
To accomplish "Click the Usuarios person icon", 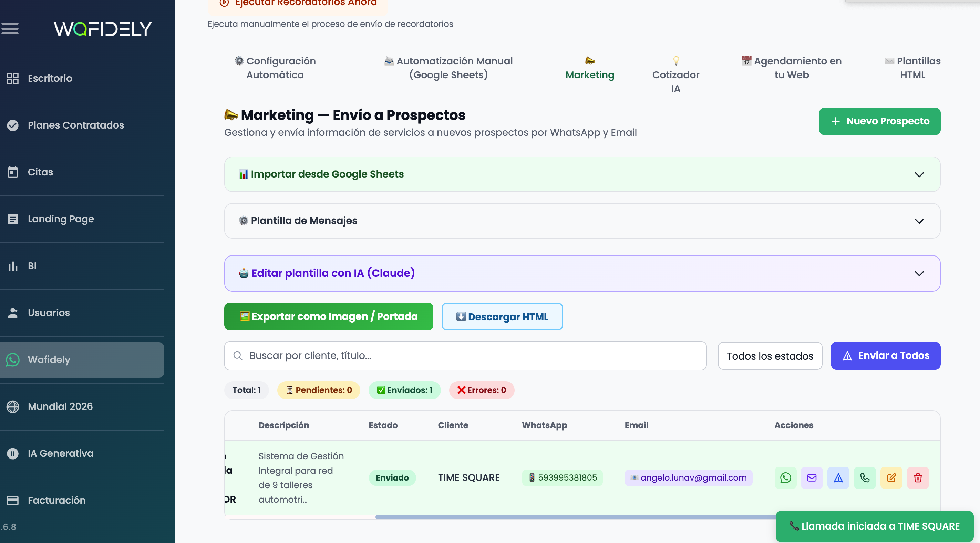I will click(x=12, y=313).
